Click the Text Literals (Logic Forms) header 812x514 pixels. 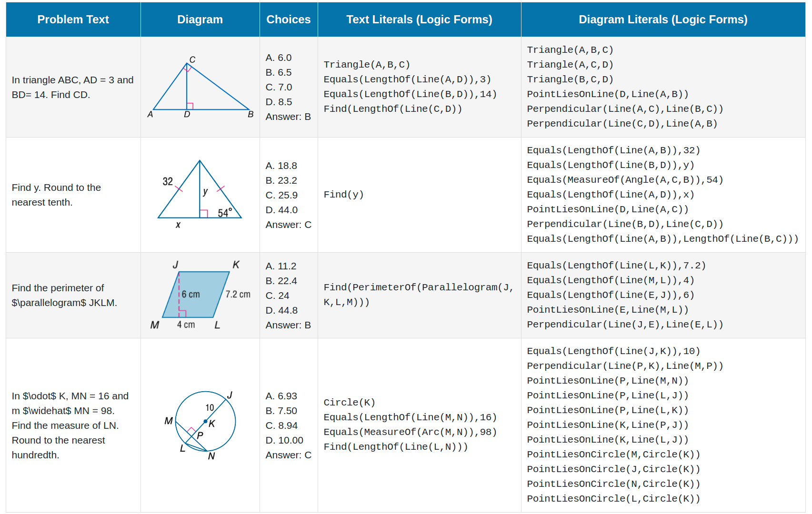[x=419, y=20]
